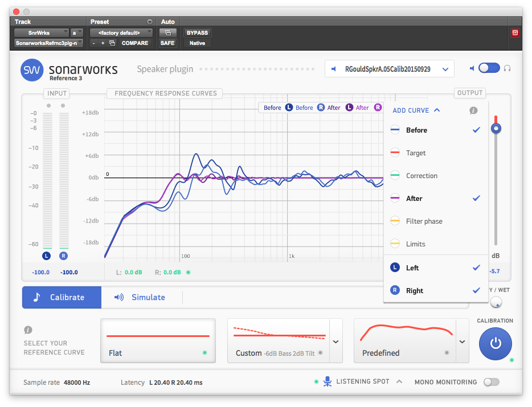Open the calibration profile dropdown
This screenshot has width=532, height=407.
(x=390, y=69)
